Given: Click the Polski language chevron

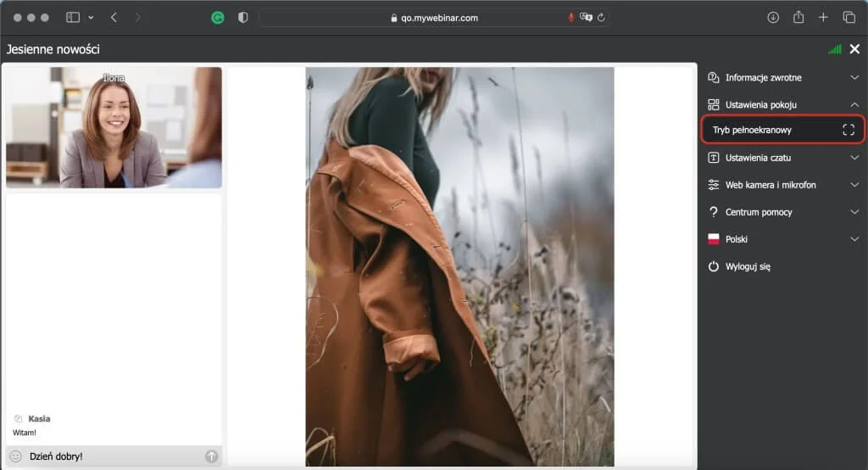Looking at the screenshot, I should 854,239.
